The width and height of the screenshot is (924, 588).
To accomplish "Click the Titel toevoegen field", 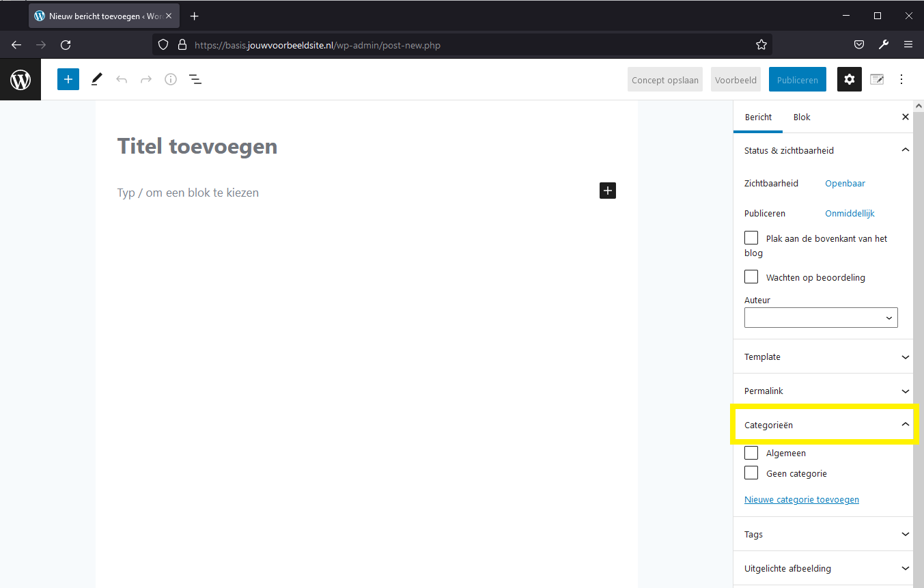I will [197, 146].
